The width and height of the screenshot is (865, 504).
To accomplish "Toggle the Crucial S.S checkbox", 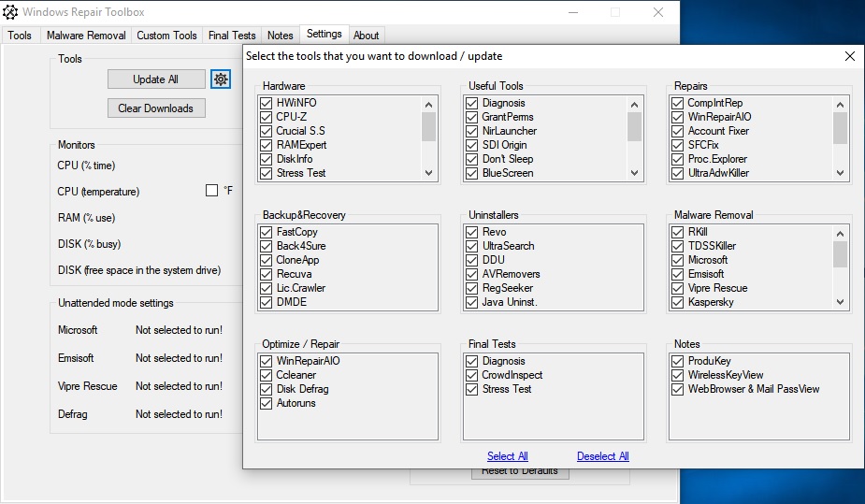I will coord(267,131).
